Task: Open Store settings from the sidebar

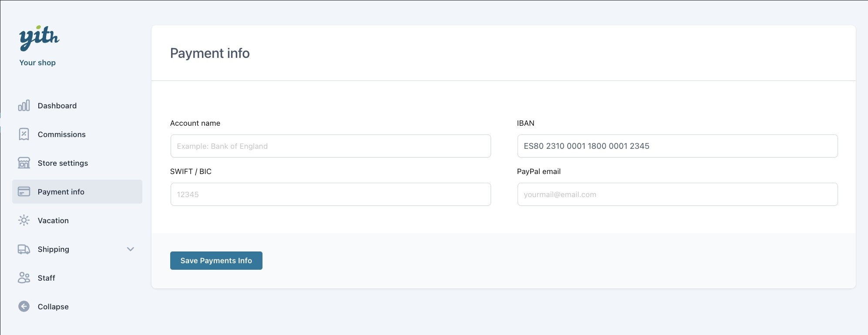Action: click(63, 163)
